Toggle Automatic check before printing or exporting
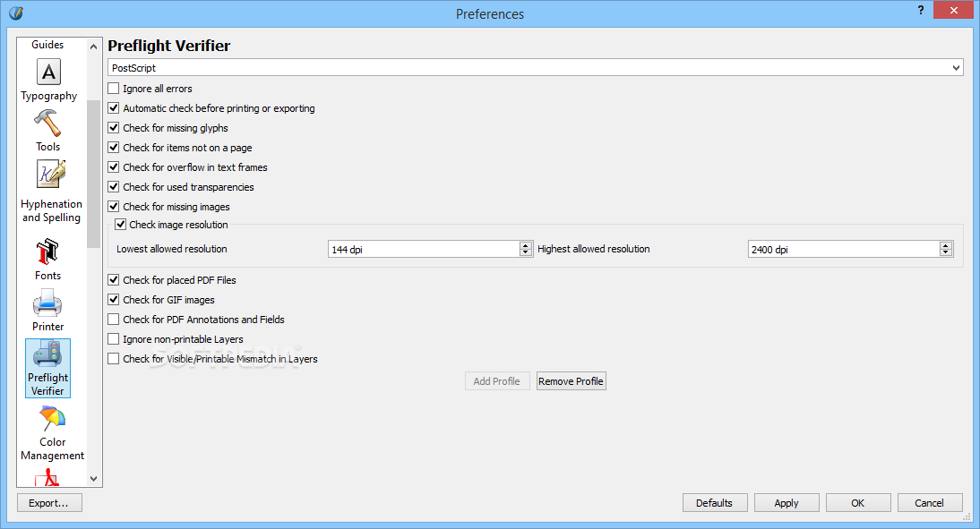Viewport: 980px width, 529px height. pyautogui.click(x=113, y=108)
